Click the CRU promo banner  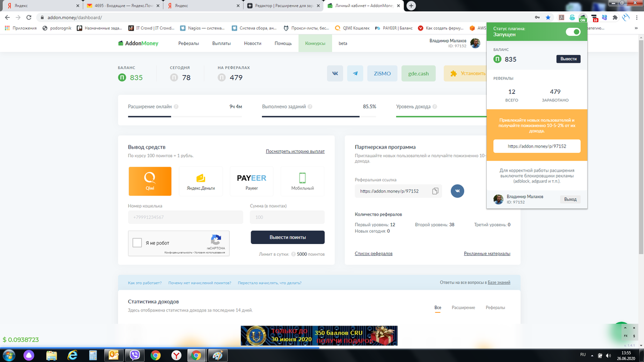coord(319,336)
